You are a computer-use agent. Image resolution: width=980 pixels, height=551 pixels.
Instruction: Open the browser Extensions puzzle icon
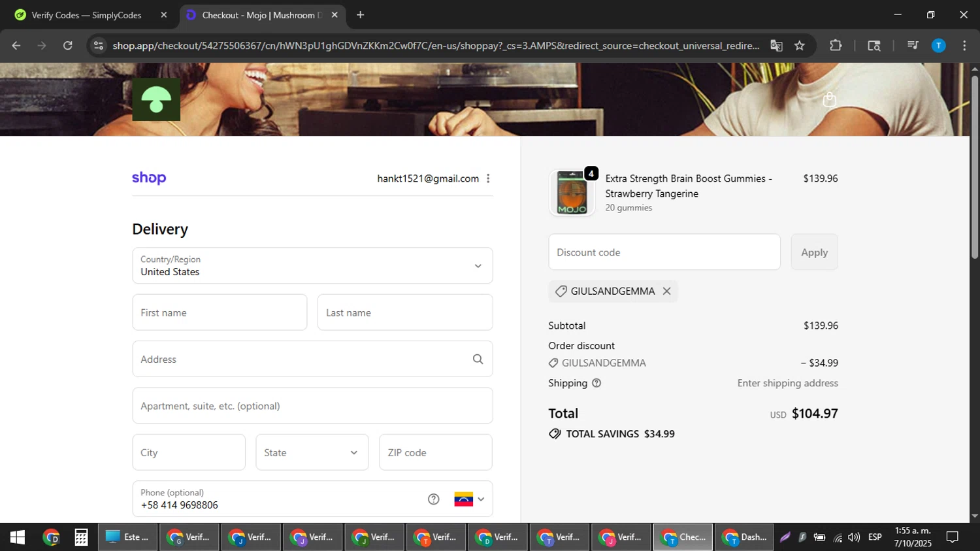(x=836, y=46)
